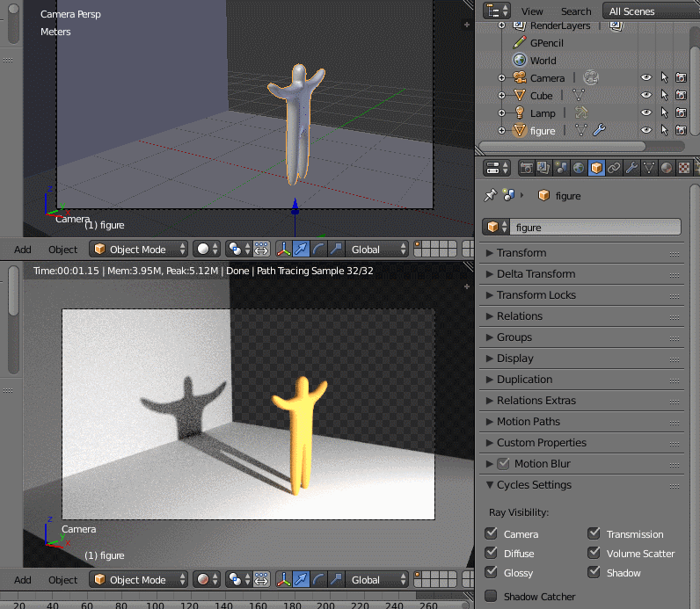700x609 pixels.
Task: Select the Lamp object in the outliner
Action: (x=543, y=112)
